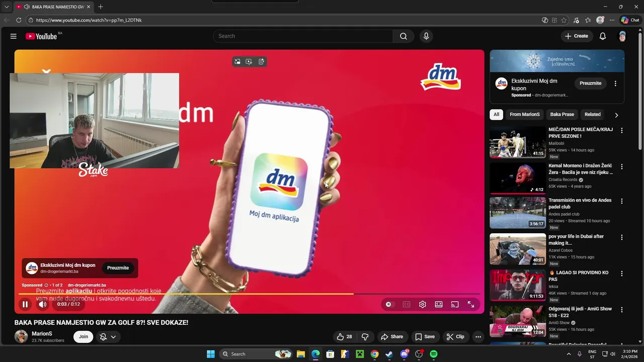
Task: Open browser favorites list
Action: click(x=588, y=20)
